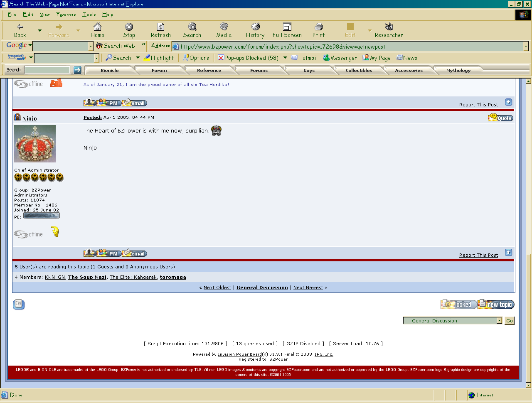Go to the Next Oldest topic
The height and width of the screenshot is (403, 532).
[217, 288]
